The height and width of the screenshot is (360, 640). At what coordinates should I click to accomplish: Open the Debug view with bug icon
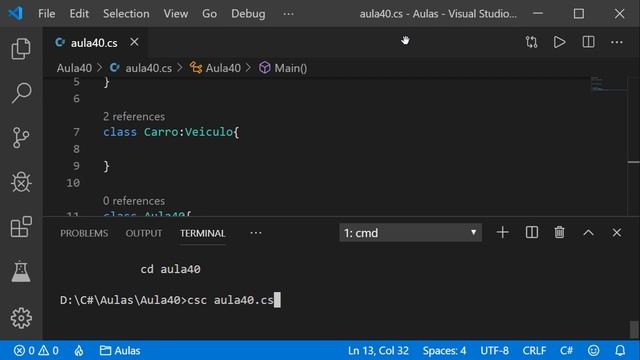21,182
